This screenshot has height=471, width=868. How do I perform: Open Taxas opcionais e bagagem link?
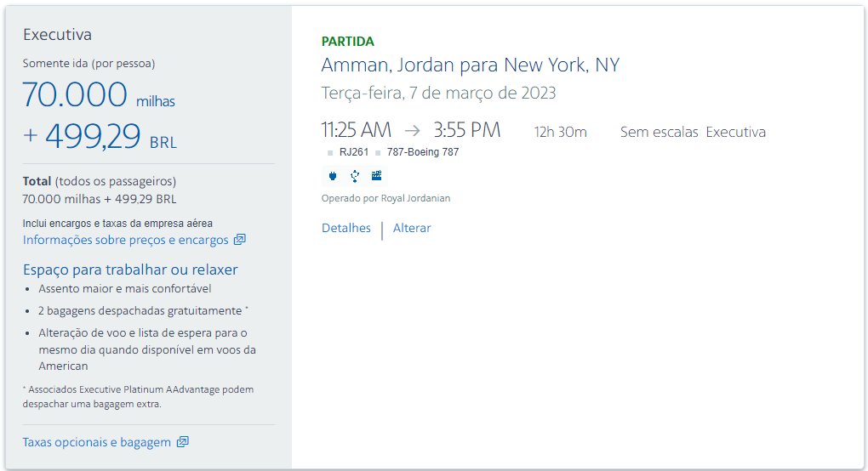click(97, 442)
